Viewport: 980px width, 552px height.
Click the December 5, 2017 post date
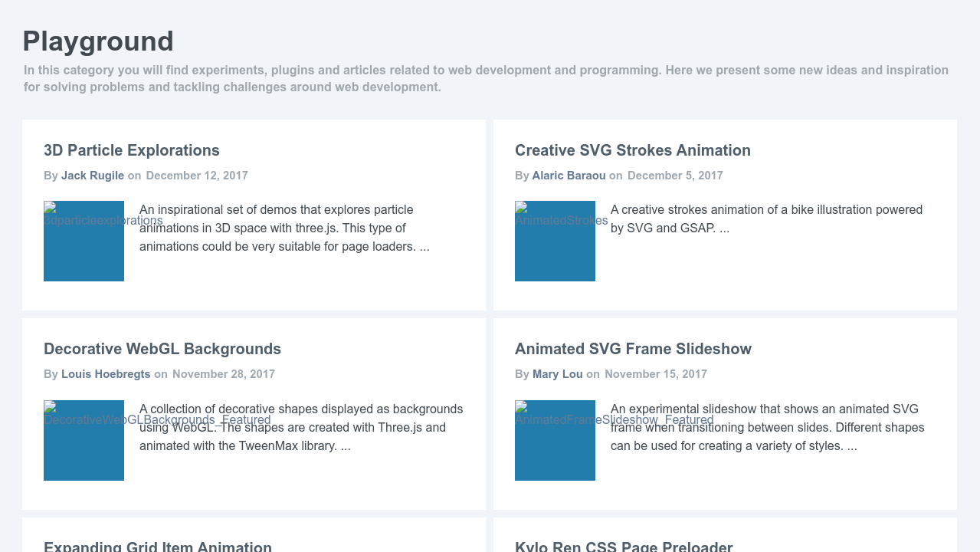click(675, 176)
